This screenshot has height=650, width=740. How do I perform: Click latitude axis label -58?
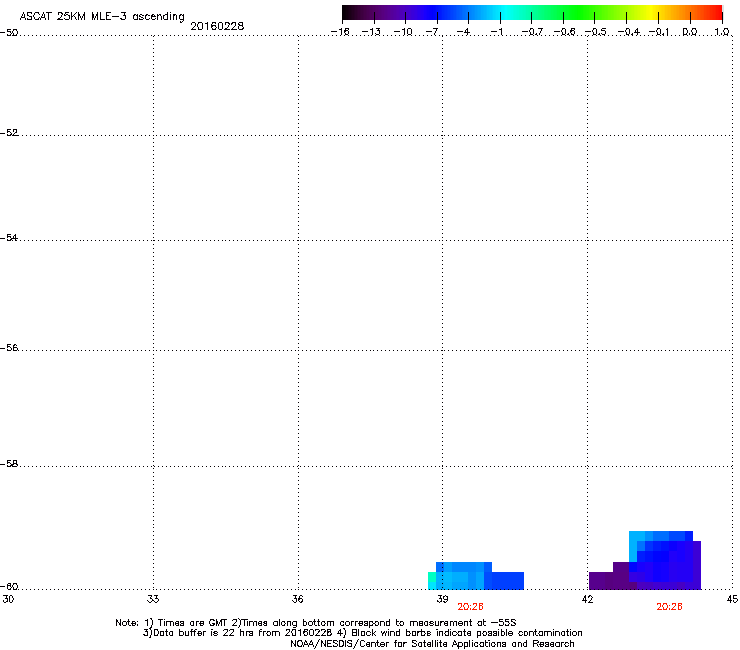(9, 464)
